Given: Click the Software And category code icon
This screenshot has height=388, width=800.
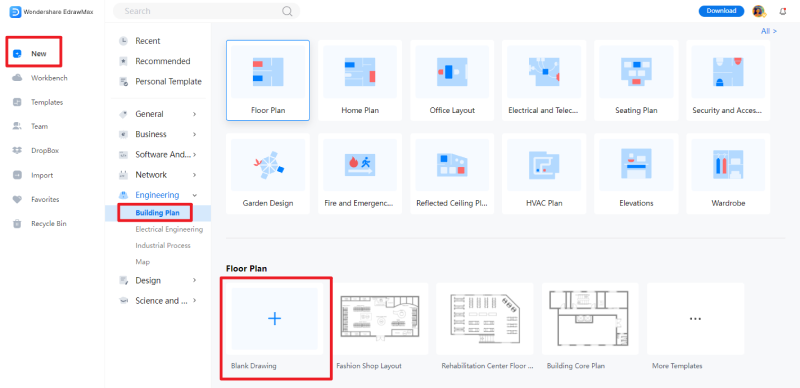Looking at the screenshot, I should pyautogui.click(x=123, y=155).
